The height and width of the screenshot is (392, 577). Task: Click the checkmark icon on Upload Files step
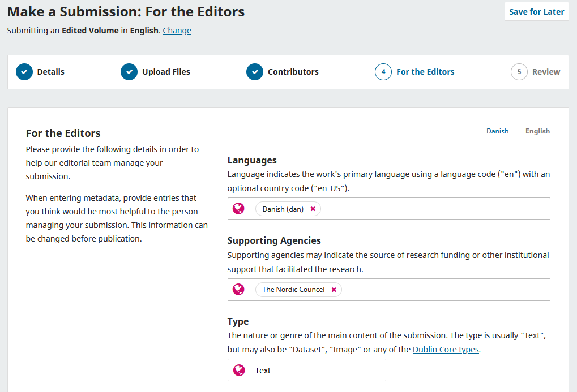(129, 72)
